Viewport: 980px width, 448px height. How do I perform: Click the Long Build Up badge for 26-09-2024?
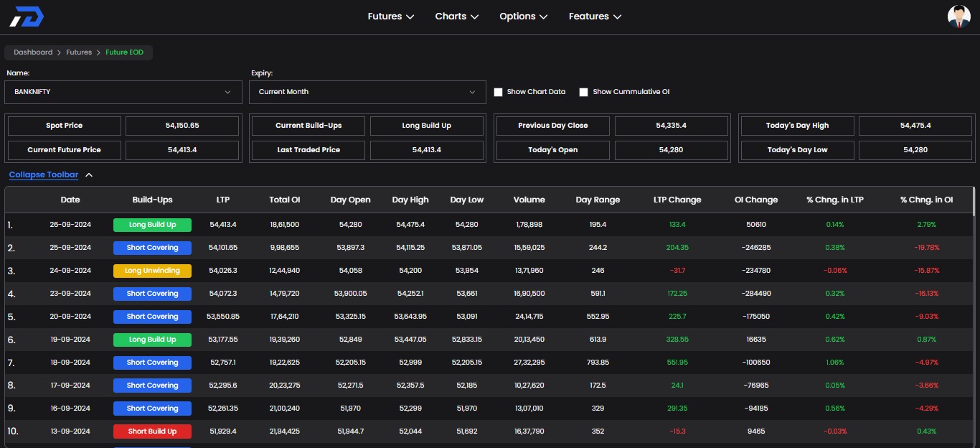tap(152, 225)
